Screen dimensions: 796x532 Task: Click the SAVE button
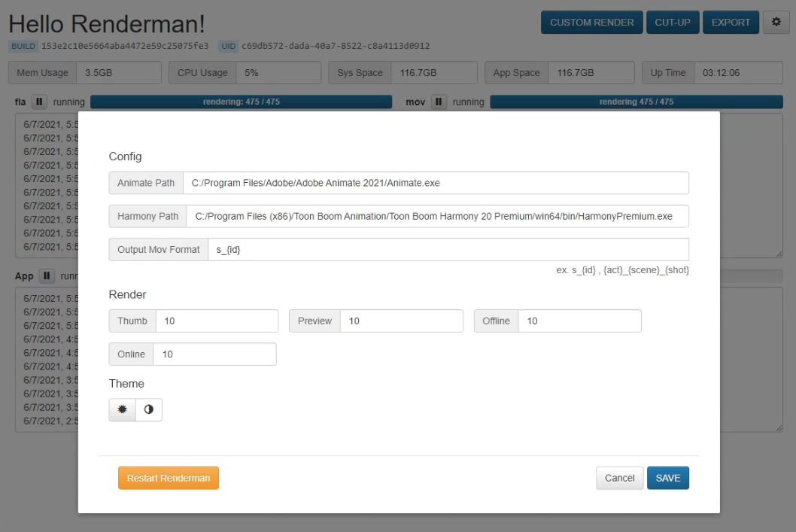coord(667,478)
